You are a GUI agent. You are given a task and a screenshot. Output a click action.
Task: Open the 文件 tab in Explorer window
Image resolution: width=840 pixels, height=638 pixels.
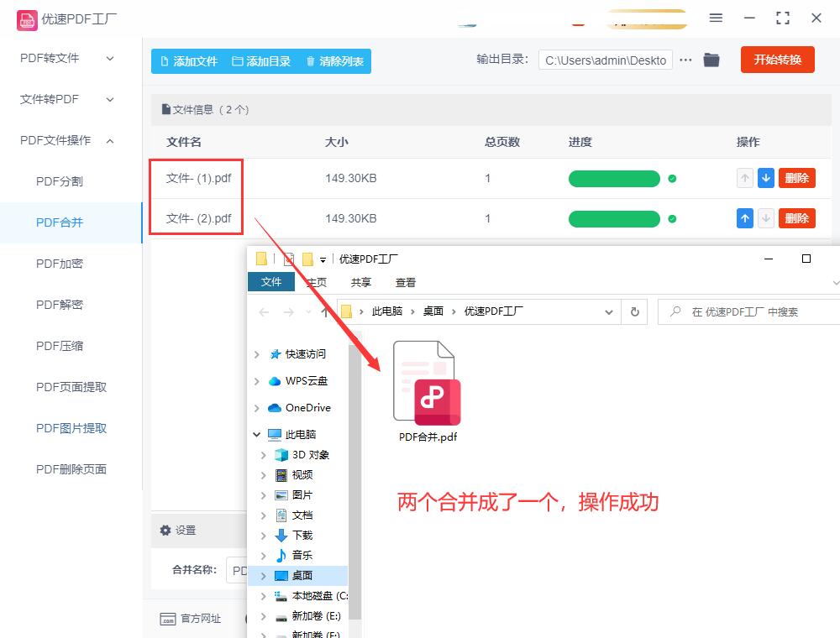coord(271,282)
